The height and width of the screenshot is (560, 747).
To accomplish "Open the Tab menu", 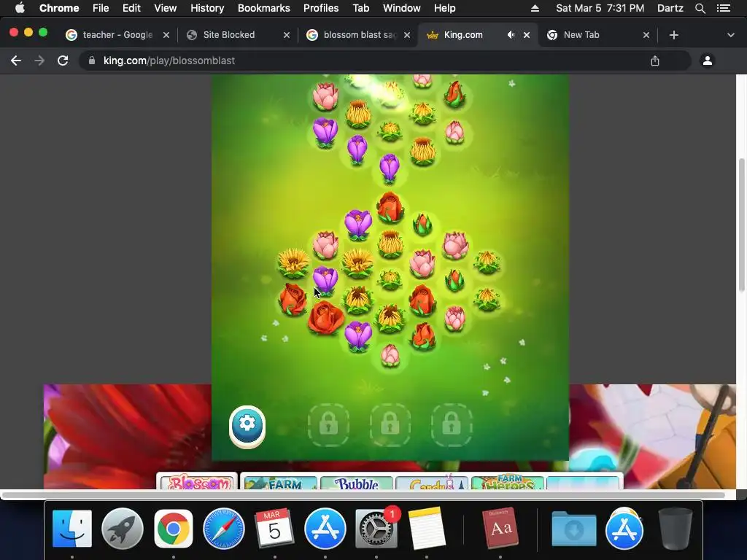I will 360,8.
